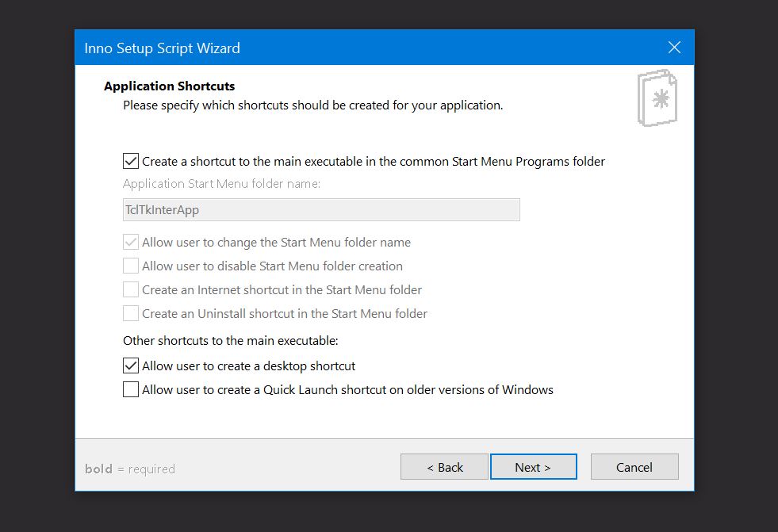Enable the Quick Launch shortcut checkbox

[131, 390]
